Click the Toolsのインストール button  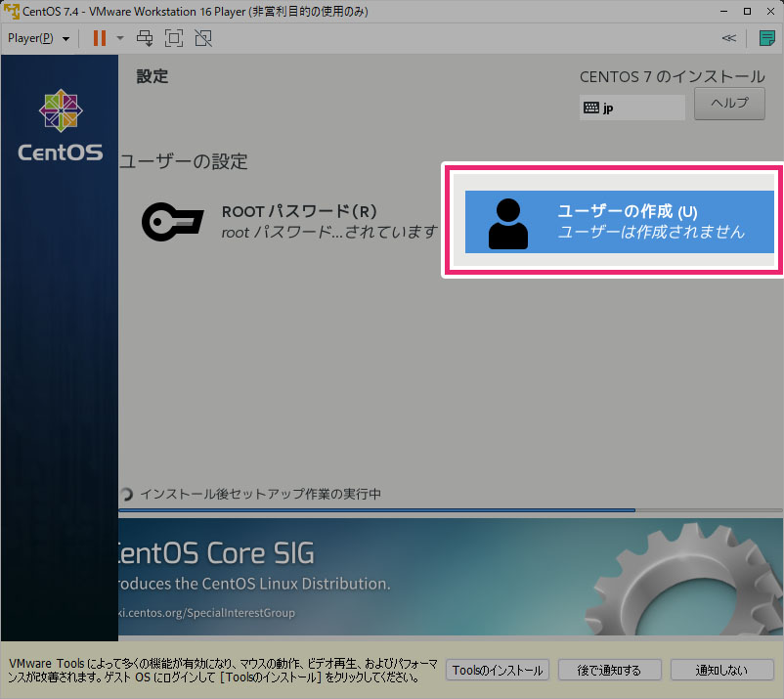click(497, 670)
